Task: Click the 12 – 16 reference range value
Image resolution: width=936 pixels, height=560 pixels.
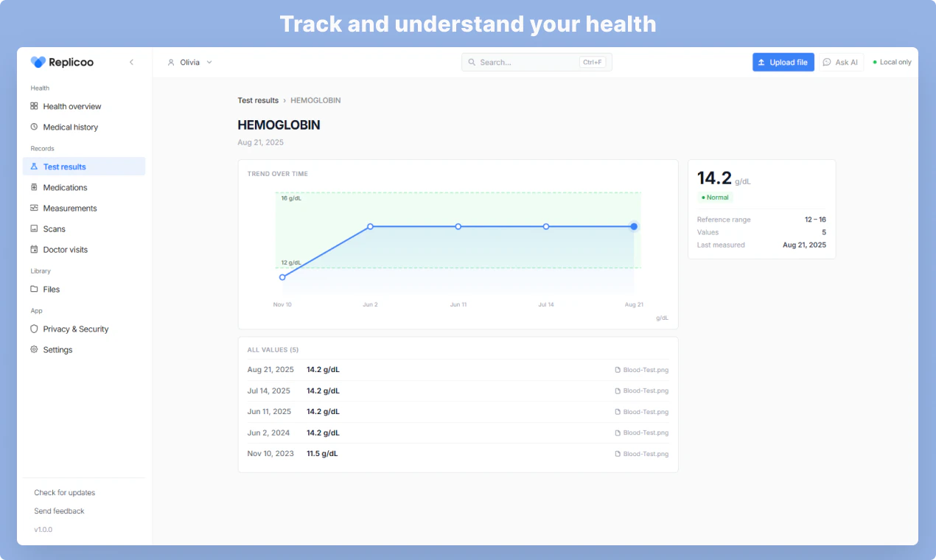Action: coord(815,220)
